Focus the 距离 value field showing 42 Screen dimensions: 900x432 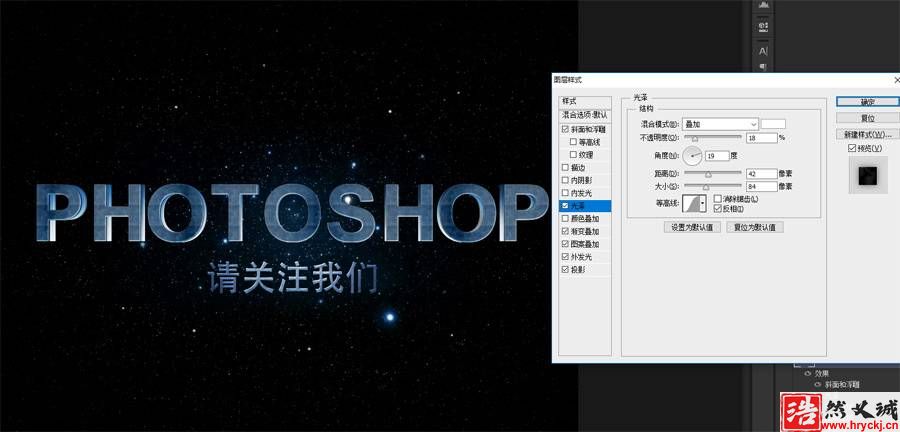tap(762, 173)
